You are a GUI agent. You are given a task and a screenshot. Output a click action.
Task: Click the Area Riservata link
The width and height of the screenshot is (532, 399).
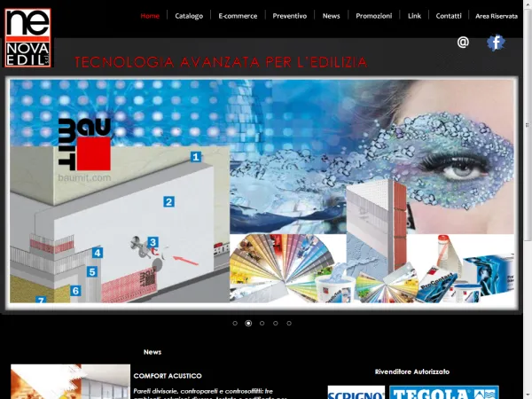click(x=497, y=16)
